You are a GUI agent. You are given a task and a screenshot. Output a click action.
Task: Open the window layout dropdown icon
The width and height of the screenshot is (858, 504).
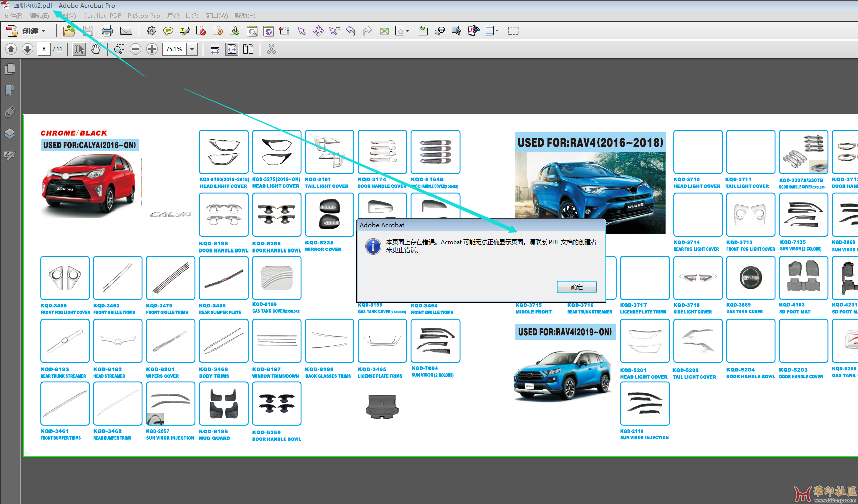(492, 31)
